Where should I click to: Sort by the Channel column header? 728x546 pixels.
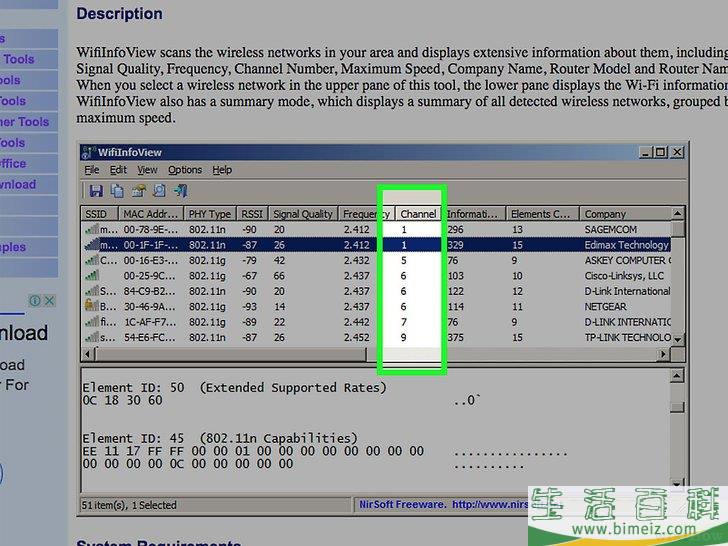418,214
